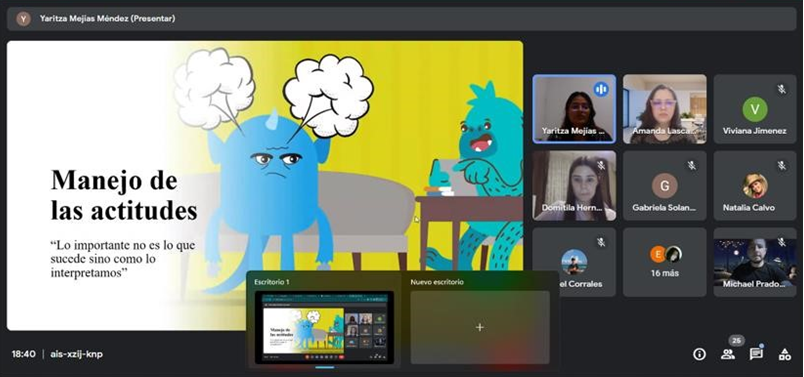Open the activities shapes icon
Screen dimensions: 804x377
785,354
